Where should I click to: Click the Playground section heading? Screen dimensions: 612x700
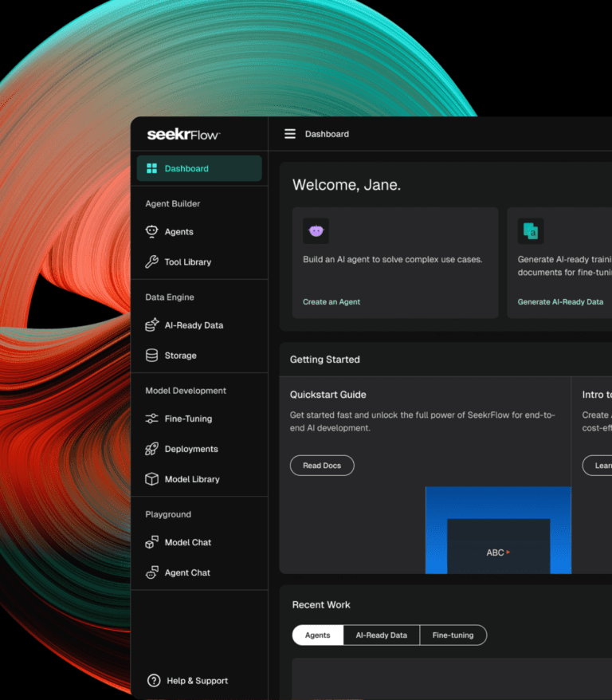168,514
